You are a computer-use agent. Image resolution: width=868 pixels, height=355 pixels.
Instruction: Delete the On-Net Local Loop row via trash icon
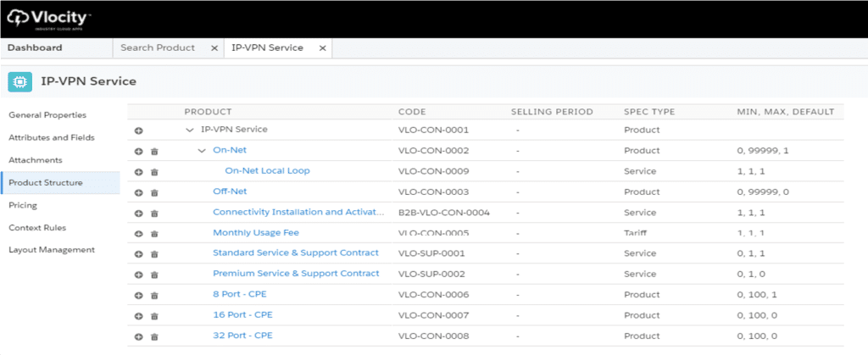(154, 172)
